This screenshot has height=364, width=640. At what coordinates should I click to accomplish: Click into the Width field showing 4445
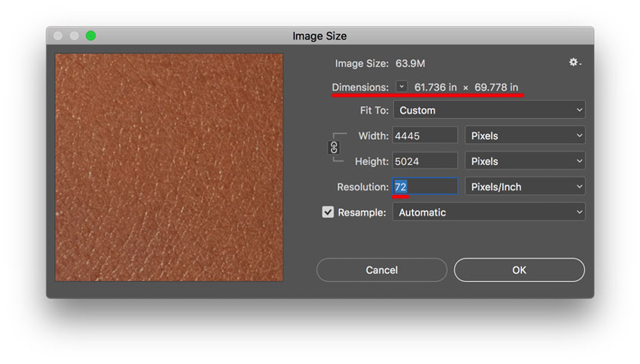[424, 136]
